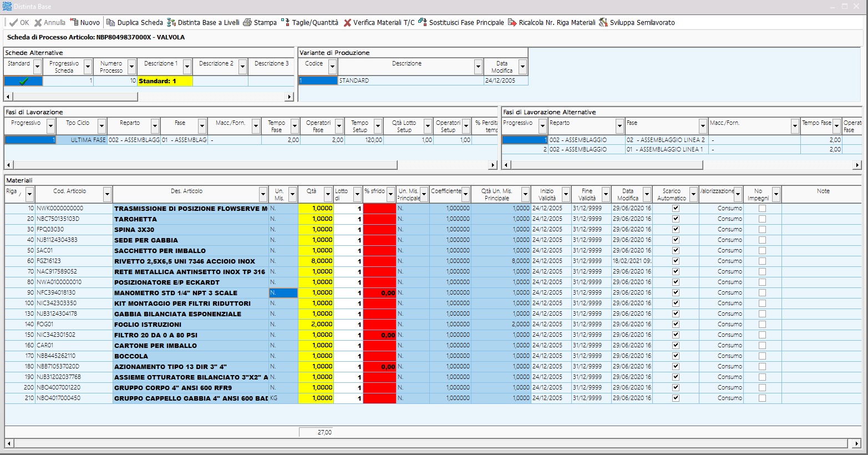The height and width of the screenshot is (455, 868).
Task: Select 02 - ASSEMBLAGGIO LINEA 2 alternative phase
Action: point(666,140)
